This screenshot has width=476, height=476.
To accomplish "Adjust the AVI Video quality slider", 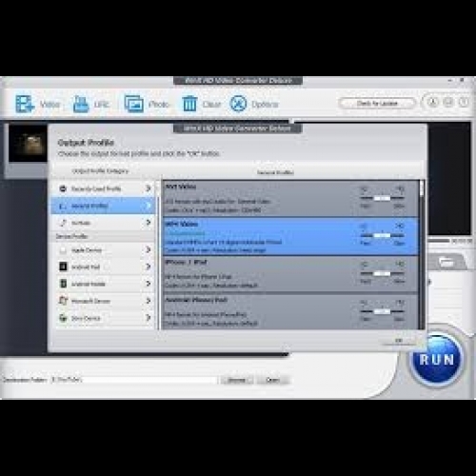I will [x=383, y=198].
